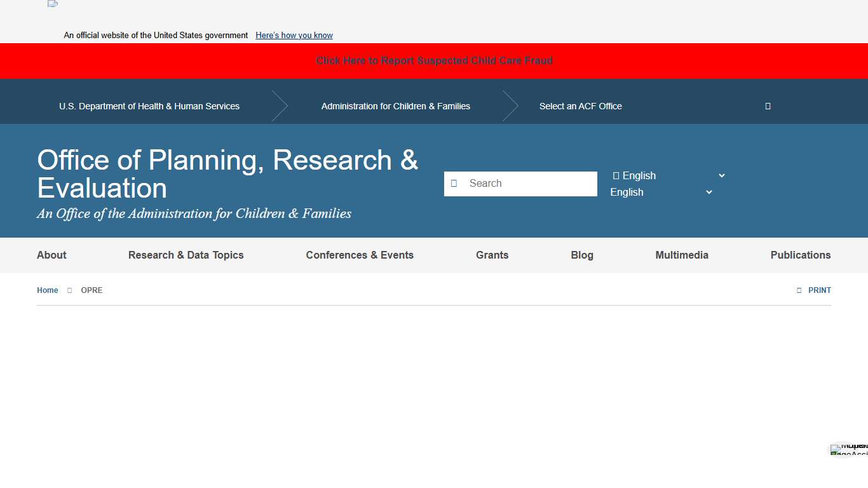Click the broken flag image at top-left
Image resolution: width=868 pixels, height=488 pixels.
pos(53,4)
